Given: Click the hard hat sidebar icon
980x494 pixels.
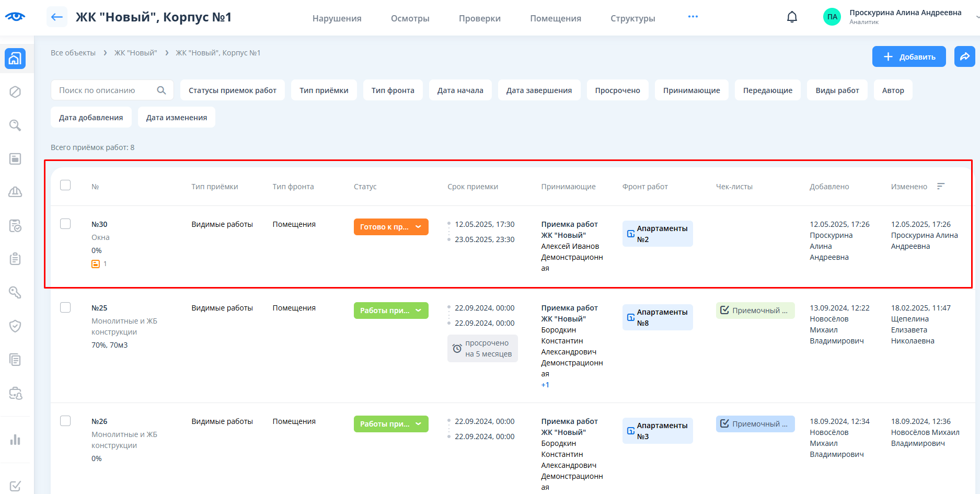Looking at the screenshot, I should [x=15, y=192].
